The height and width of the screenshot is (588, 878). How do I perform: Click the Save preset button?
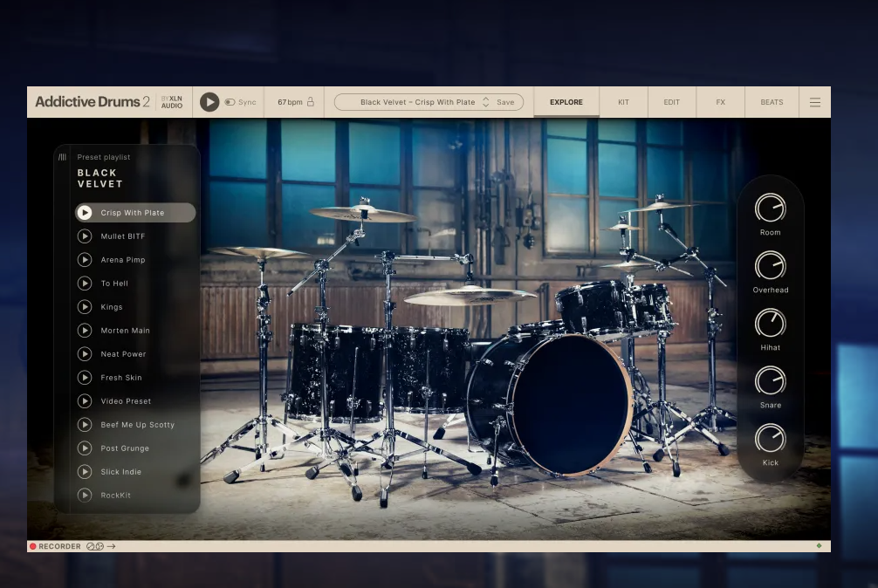(505, 102)
